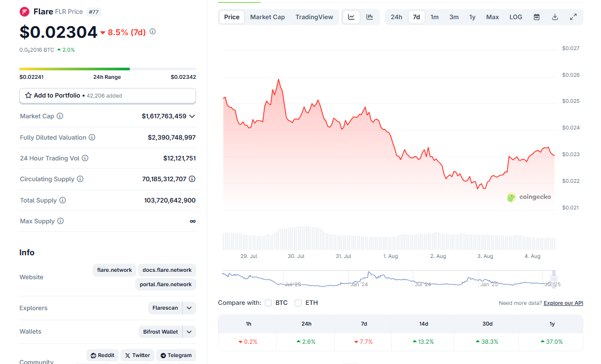The height and width of the screenshot is (364, 601).
Task: Set chart range to Max
Action: click(x=492, y=17)
